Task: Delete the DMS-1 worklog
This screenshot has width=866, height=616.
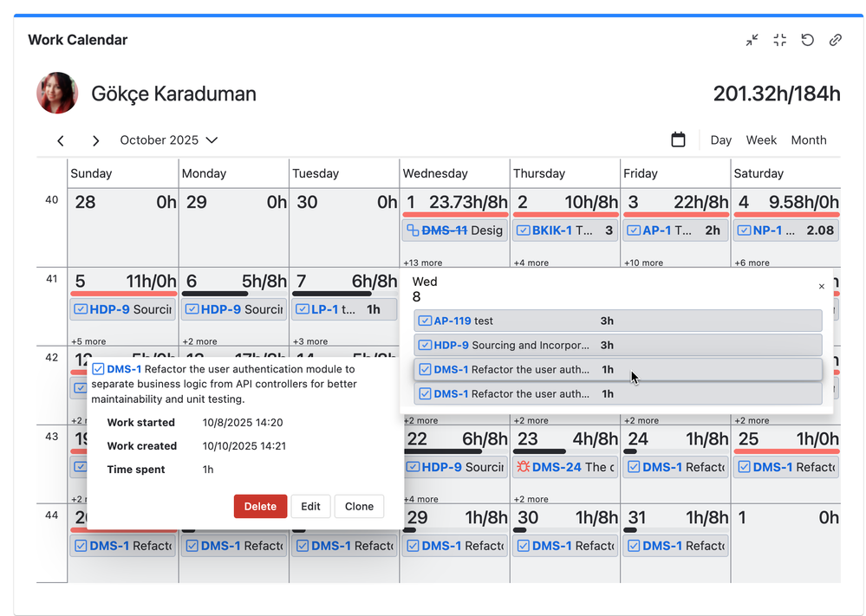Action: (x=260, y=507)
